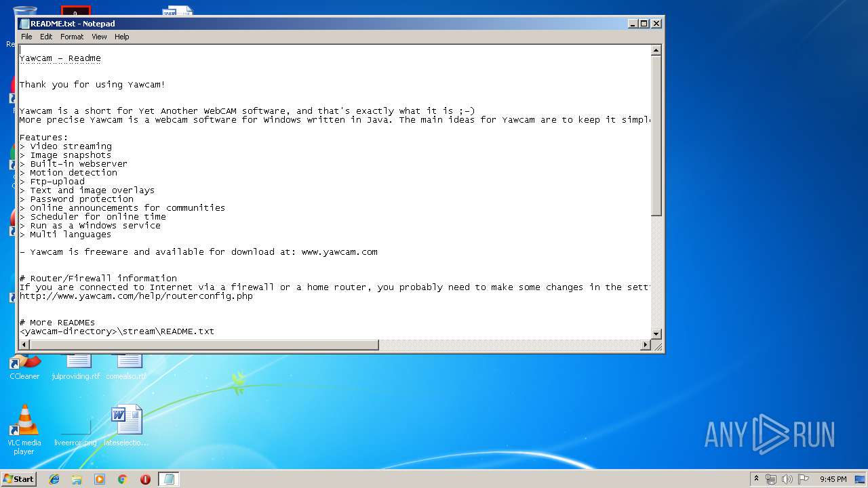Click the Action Center flag icon
This screenshot has width=868, height=488.
coord(804,479)
